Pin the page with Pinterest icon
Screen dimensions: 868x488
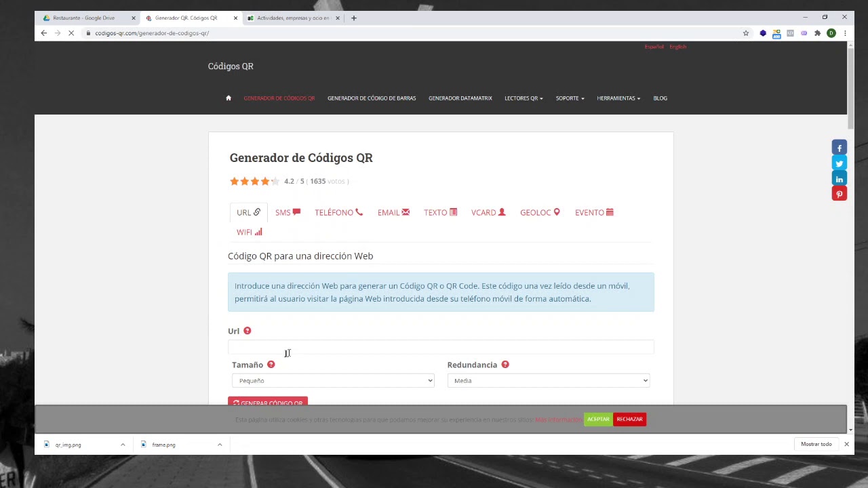click(840, 195)
